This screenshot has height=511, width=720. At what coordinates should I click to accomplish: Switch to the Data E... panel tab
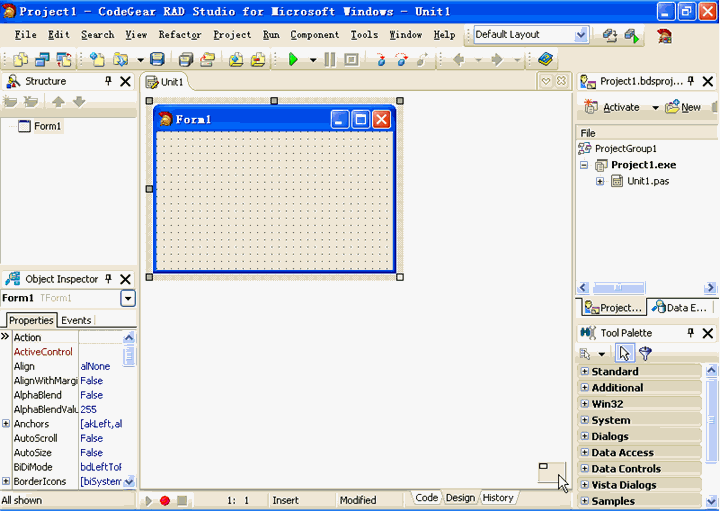point(681,308)
